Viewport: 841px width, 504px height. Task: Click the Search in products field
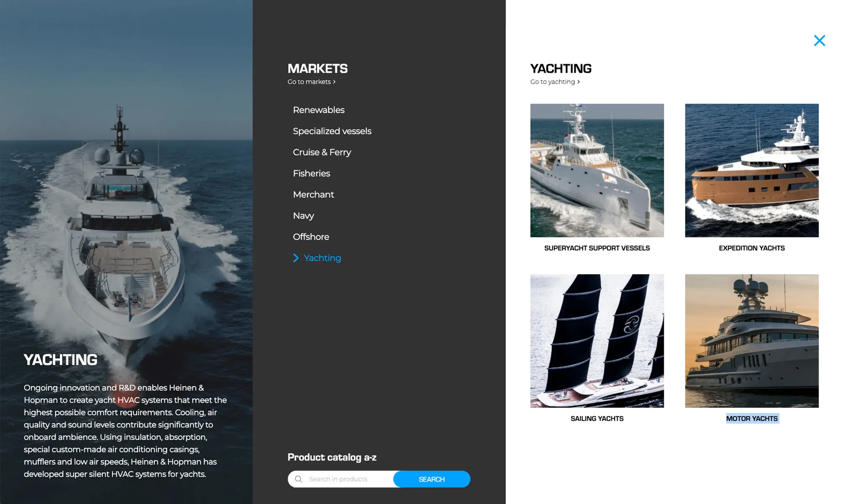click(x=349, y=479)
